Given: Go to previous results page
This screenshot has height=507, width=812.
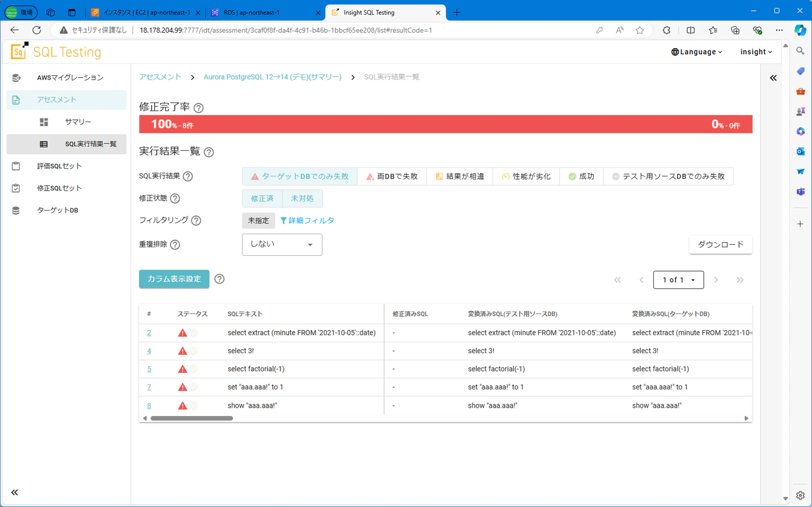Looking at the screenshot, I should coord(642,280).
